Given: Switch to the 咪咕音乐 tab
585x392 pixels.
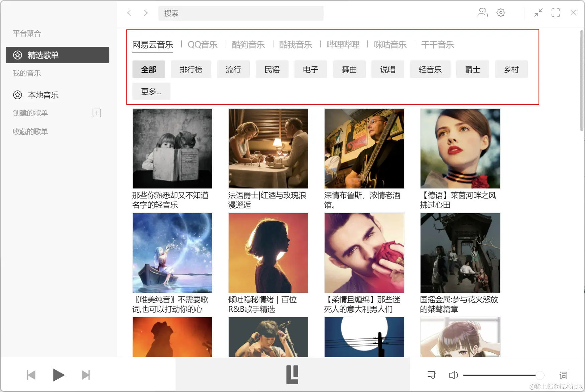Looking at the screenshot, I should tap(390, 45).
